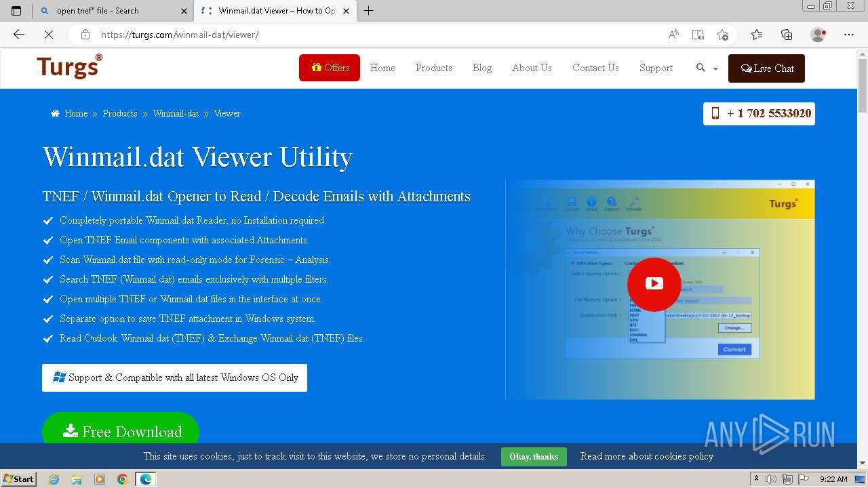
Task: Open Products menu item
Action: tap(433, 68)
